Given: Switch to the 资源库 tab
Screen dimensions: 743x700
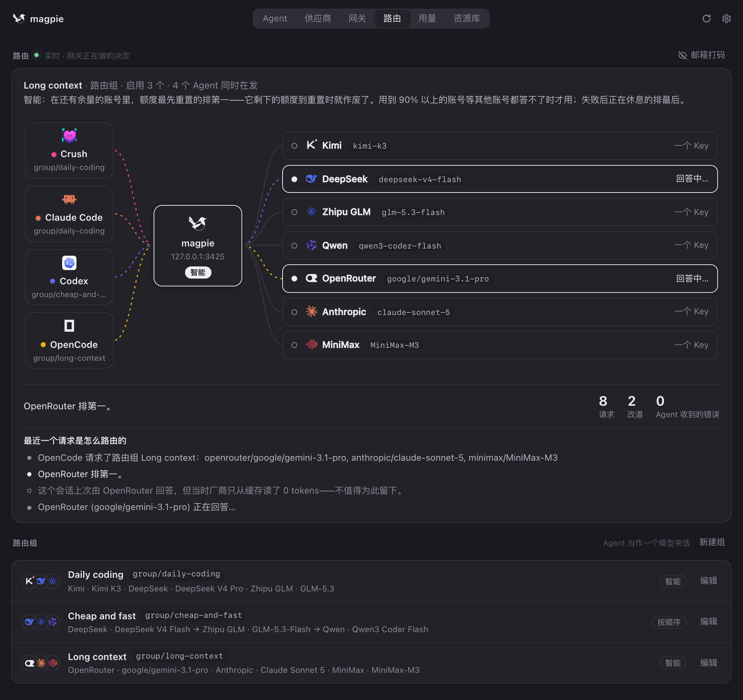Looking at the screenshot, I should click(x=467, y=18).
